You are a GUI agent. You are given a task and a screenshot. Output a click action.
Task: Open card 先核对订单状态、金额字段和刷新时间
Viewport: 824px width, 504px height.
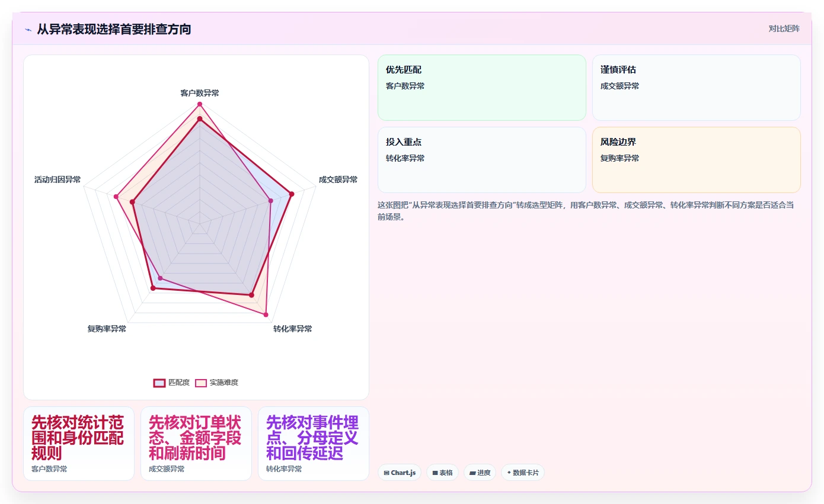point(196,444)
